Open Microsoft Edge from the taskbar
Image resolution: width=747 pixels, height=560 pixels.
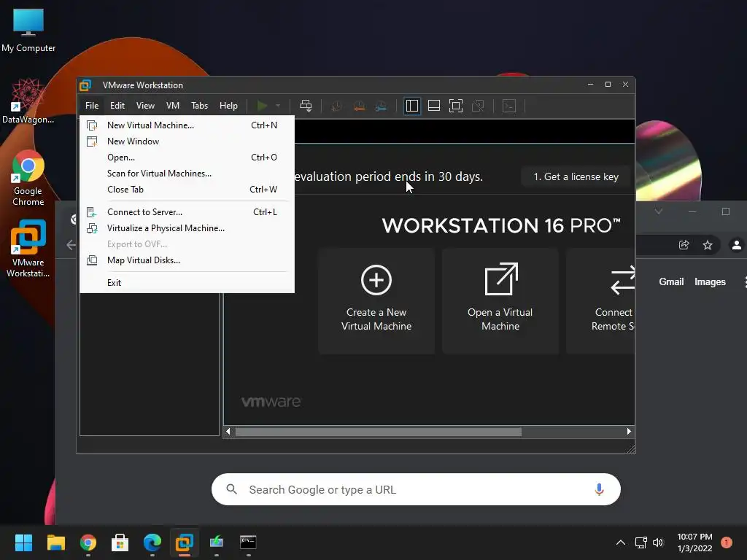152,542
